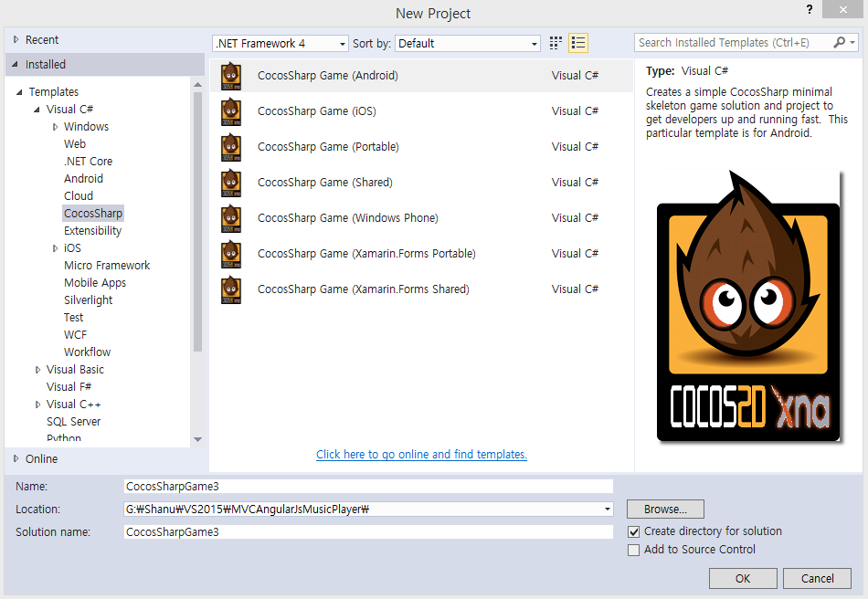
Task: Open the help question mark
Action: [810, 9]
